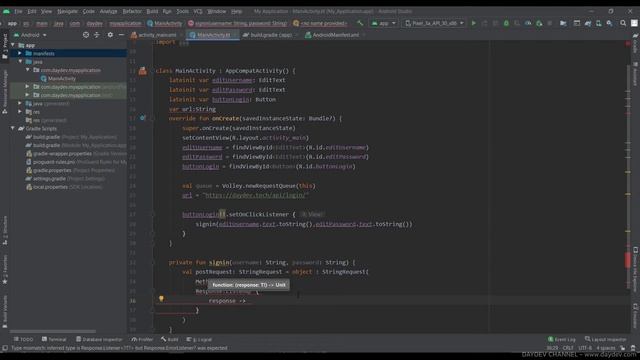Click the myapplication breadcrumb in navigation bar

(x=125, y=24)
